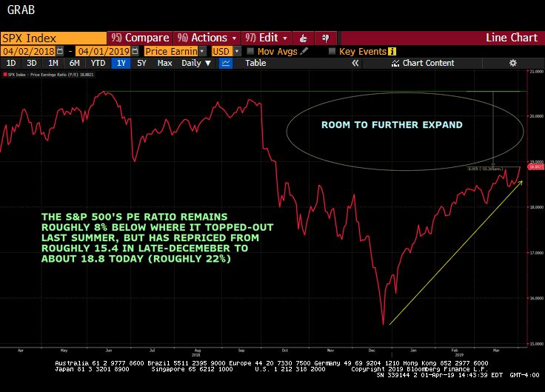Click the SPX Index Price Earnings legend label
This screenshot has height=392, width=545.
coord(51,75)
